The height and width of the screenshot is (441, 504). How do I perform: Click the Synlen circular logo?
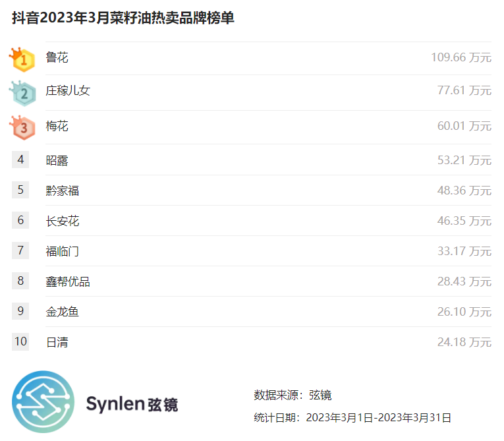pos(43,401)
